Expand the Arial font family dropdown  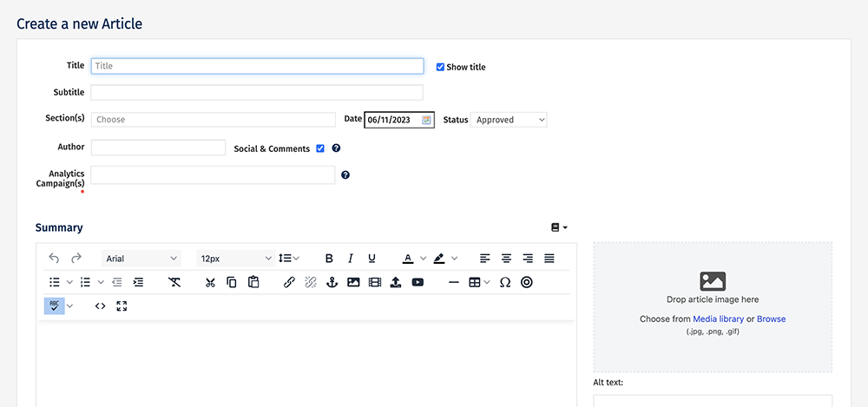141,259
